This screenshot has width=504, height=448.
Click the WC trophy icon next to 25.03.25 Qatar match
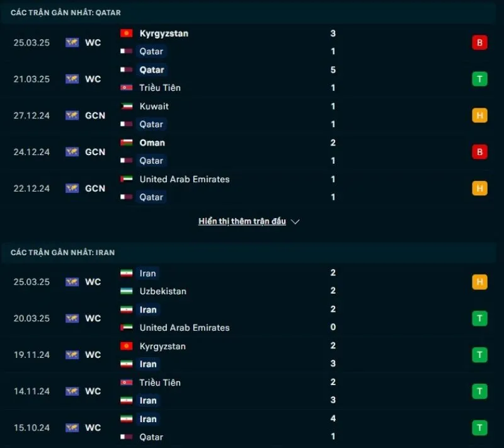(x=72, y=42)
